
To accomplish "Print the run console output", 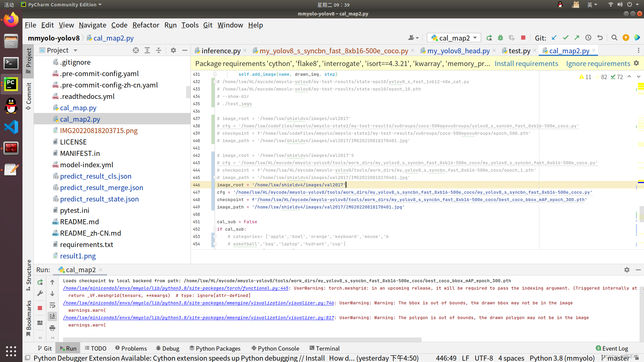I will point(53,328).
